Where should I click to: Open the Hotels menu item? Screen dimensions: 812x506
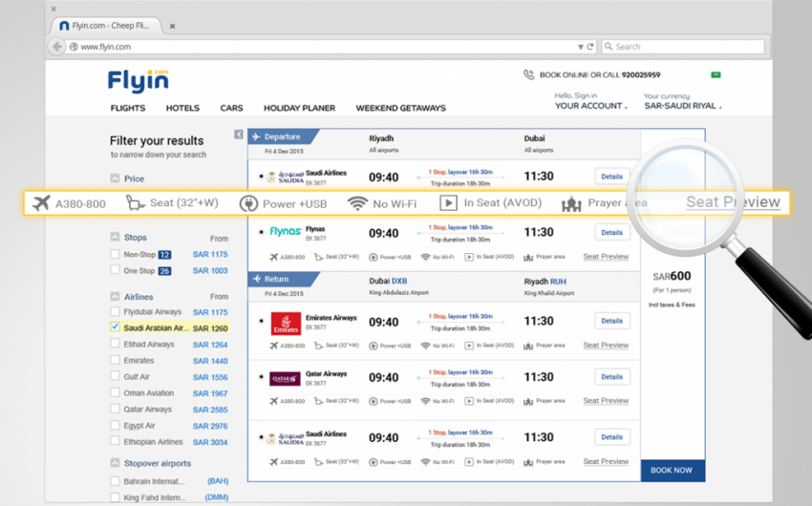pos(182,108)
